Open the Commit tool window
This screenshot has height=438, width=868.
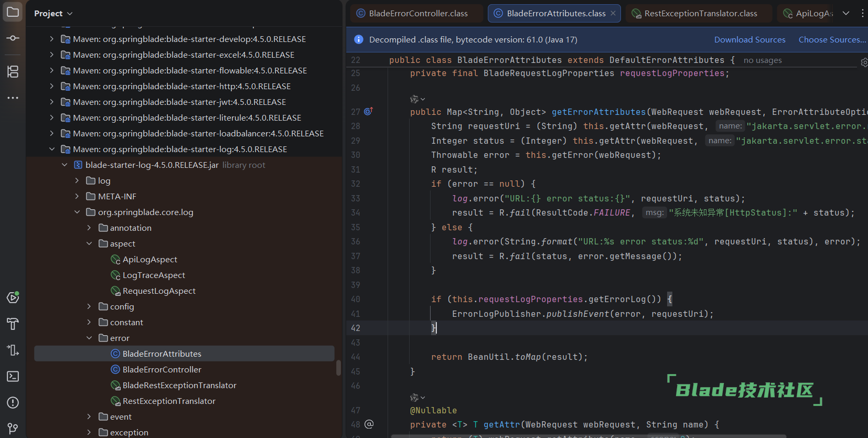point(13,38)
